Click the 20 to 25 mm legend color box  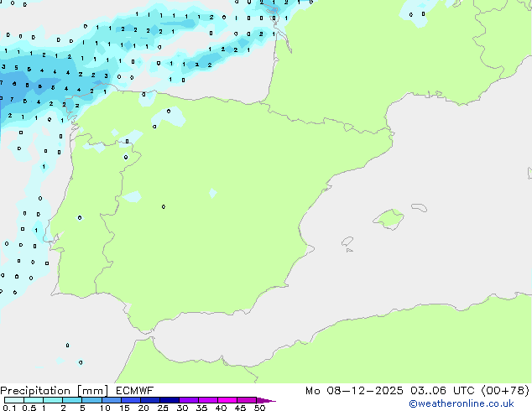pyautogui.click(x=149, y=400)
